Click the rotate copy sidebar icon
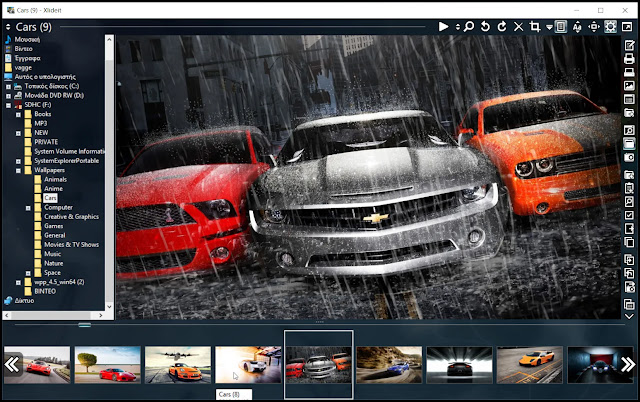The width and height of the screenshot is (640, 402). [x=629, y=273]
